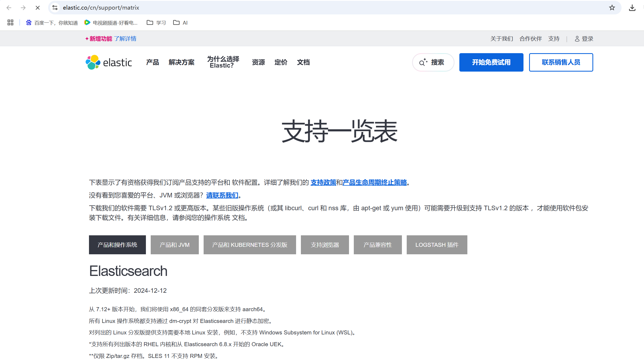Bookmark this page with the star icon
This screenshot has height=363, width=644.
point(612,8)
